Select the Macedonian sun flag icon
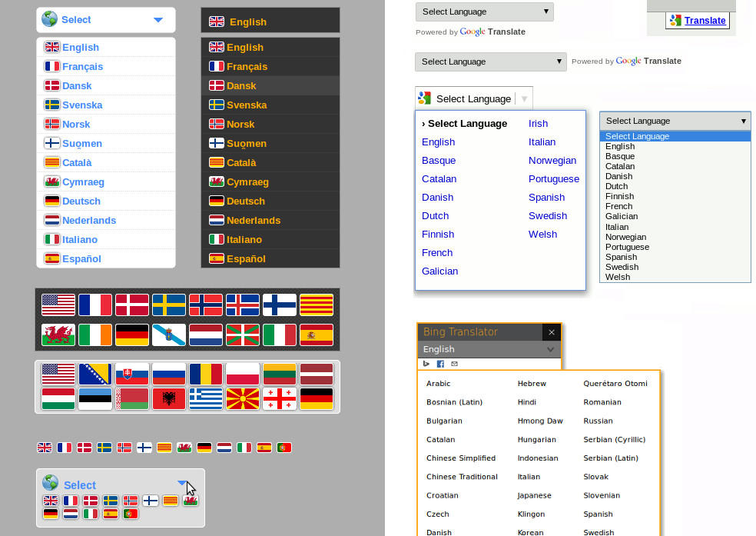 pyautogui.click(x=243, y=398)
